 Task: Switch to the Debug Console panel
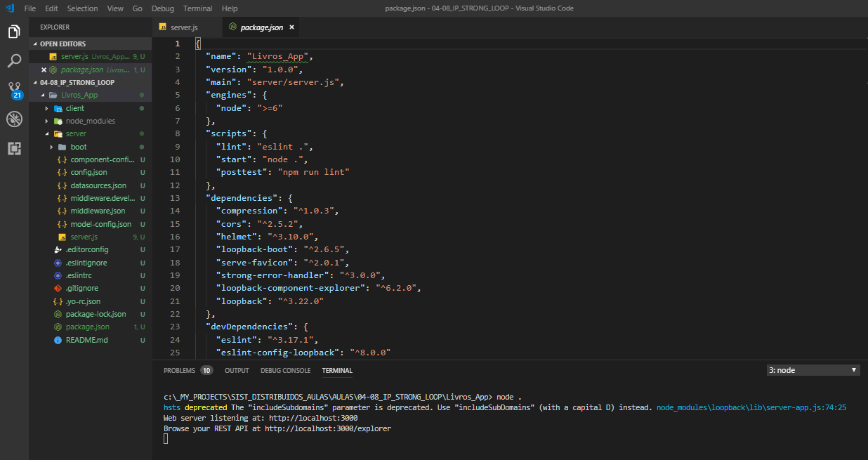[285, 370]
